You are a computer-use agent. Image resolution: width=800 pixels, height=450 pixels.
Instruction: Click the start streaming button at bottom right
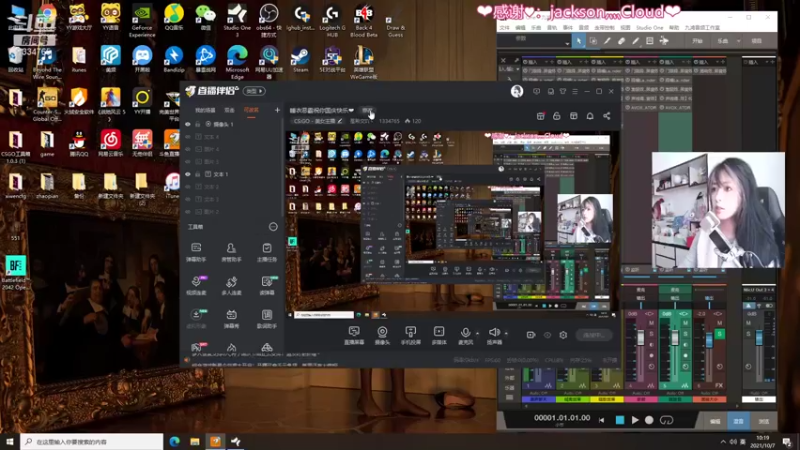point(594,335)
